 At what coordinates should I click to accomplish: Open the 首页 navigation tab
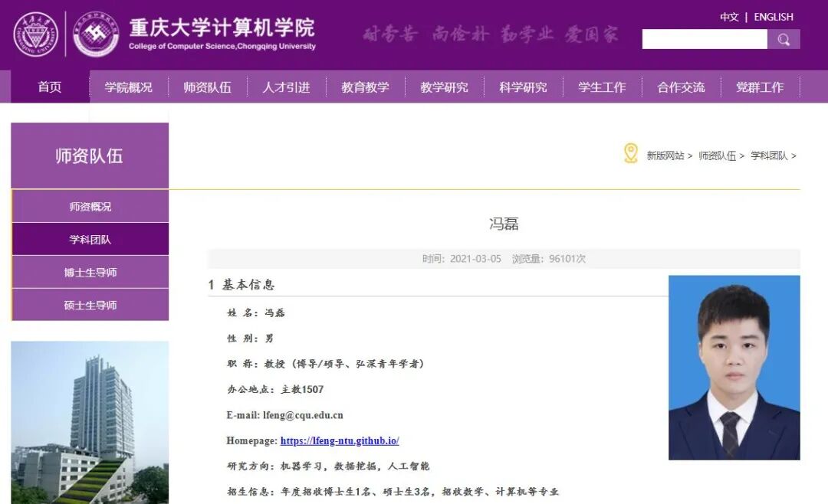50,87
